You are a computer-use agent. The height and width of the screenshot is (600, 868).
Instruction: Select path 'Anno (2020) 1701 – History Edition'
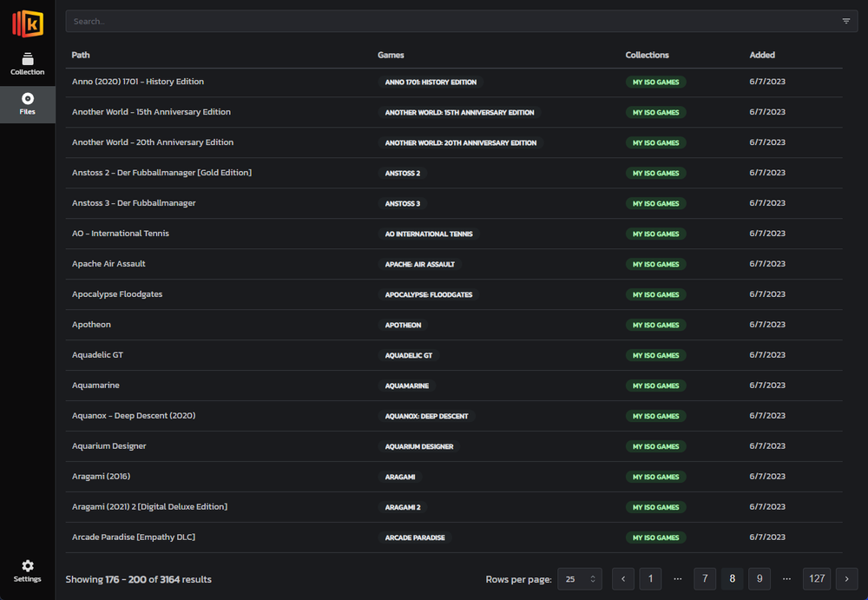(x=138, y=82)
